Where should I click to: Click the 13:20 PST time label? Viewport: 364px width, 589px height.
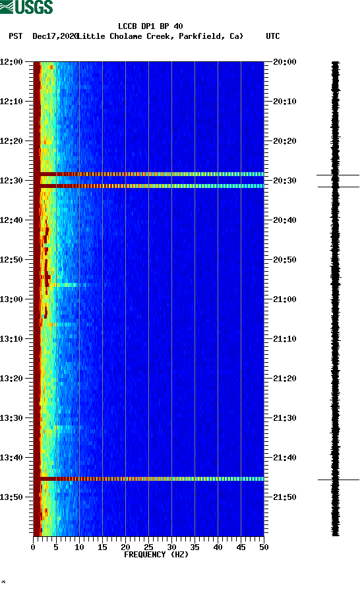click(x=11, y=379)
